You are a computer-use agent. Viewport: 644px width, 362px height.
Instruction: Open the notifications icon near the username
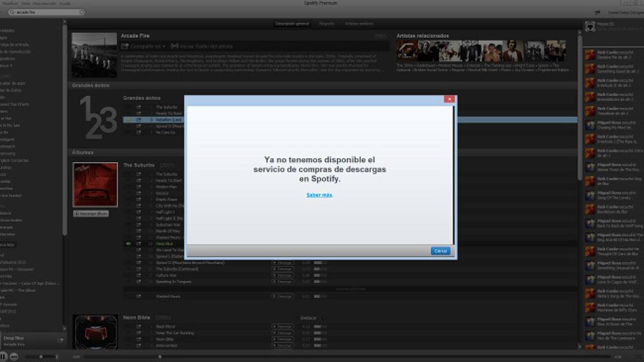click(x=596, y=13)
